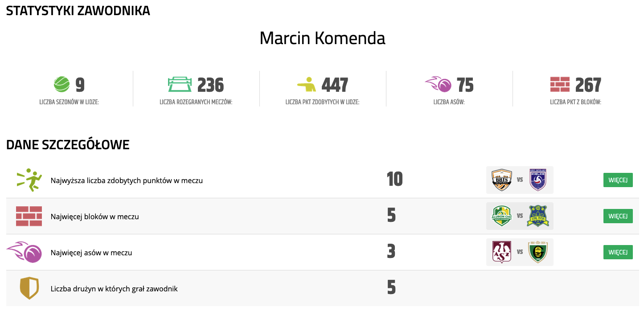Screen dimensions: 644x323
Task: Open the Aluron CMC team logo
Action: [x=501, y=216]
